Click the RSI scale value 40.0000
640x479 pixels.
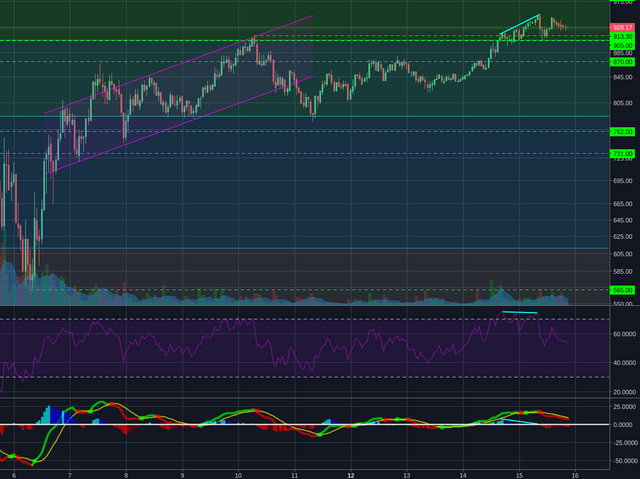(624, 363)
